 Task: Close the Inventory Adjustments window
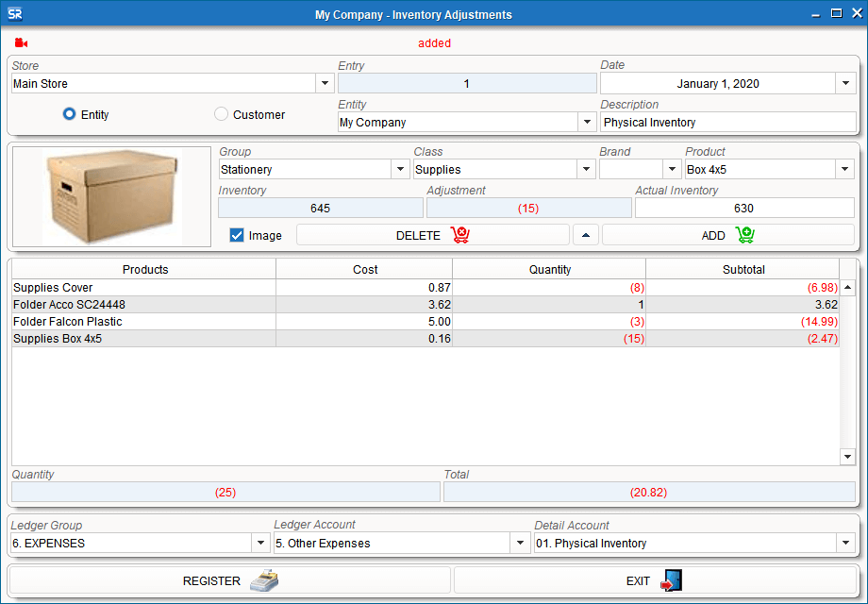tap(857, 13)
